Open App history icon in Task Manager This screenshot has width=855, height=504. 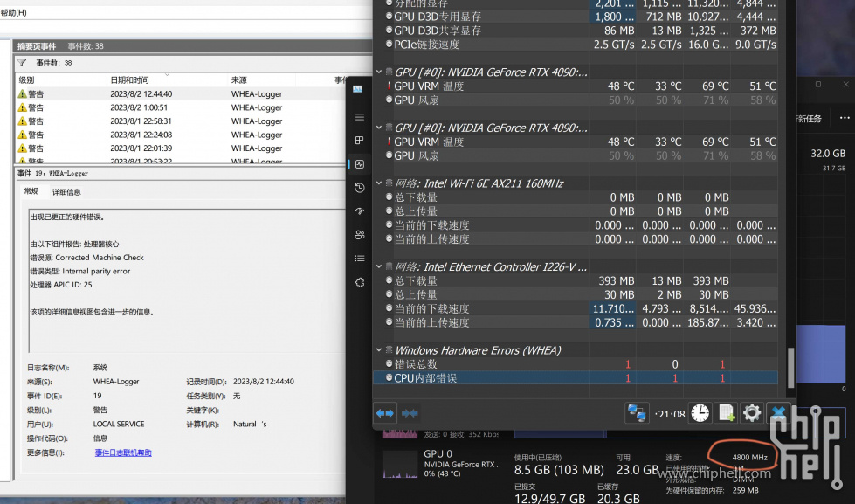coord(359,188)
